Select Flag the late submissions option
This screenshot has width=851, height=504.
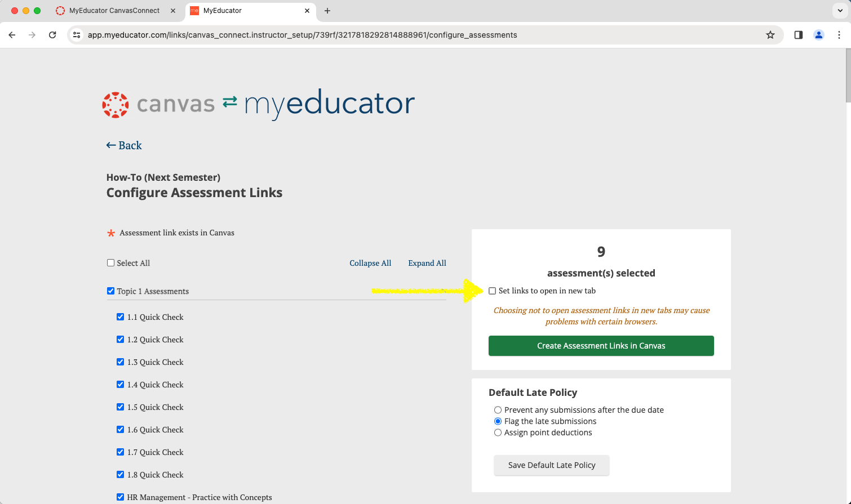(x=498, y=421)
